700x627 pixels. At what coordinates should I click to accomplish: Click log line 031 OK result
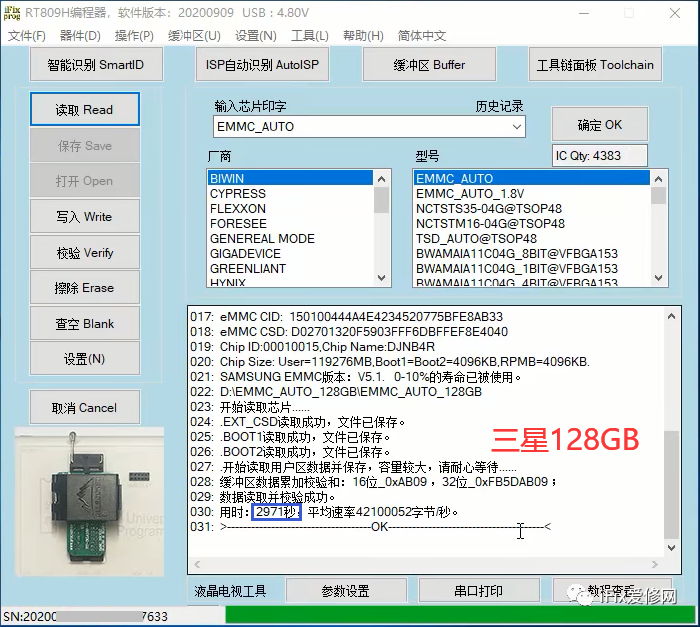point(371,527)
